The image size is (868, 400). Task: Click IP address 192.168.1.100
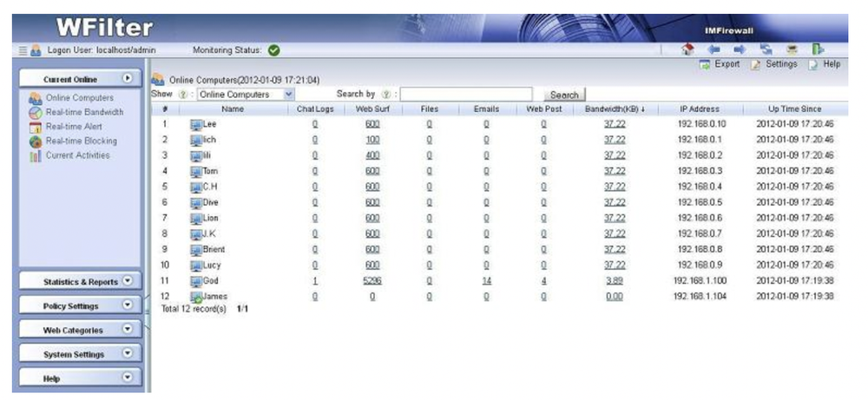click(x=700, y=281)
